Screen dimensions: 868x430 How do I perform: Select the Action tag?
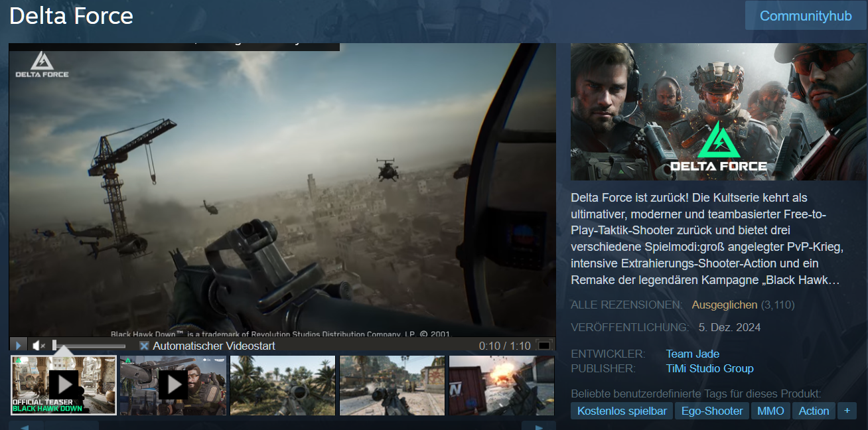pos(814,411)
